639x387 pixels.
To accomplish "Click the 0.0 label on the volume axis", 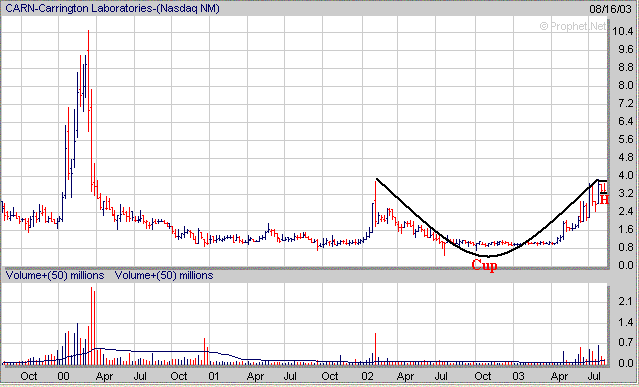I will pyautogui.click(x=626, y=363).
